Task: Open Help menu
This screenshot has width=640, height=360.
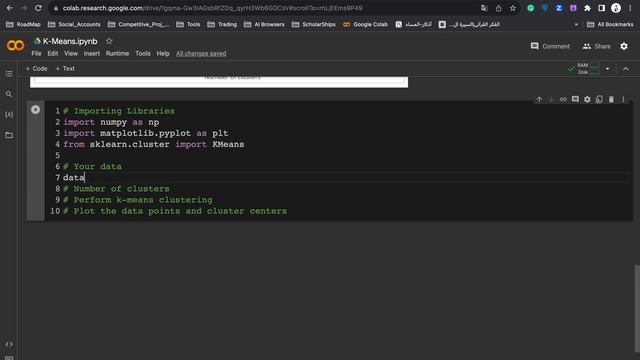Action: pyautogui.click(x=163, y=53)
